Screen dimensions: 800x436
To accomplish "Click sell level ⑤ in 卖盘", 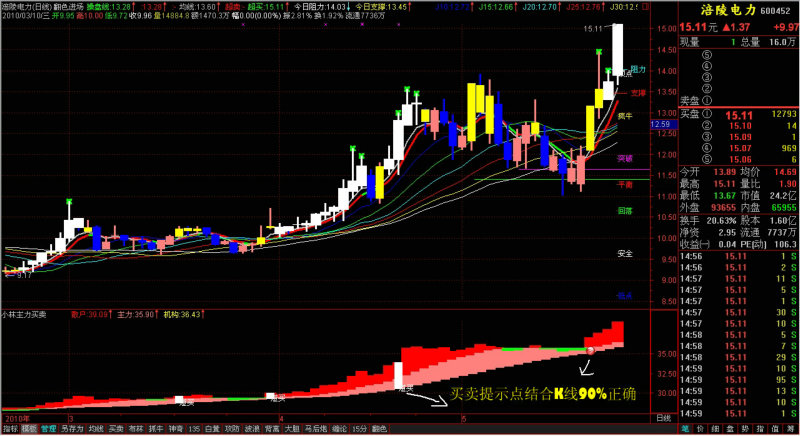I will [707, 55].
